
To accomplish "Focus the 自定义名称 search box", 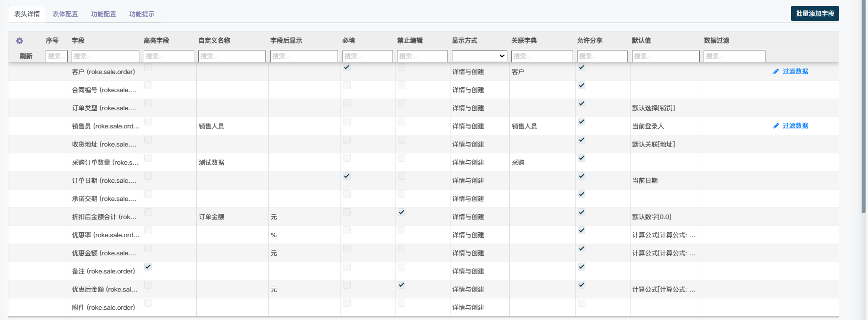I will [x=232, y=56].
